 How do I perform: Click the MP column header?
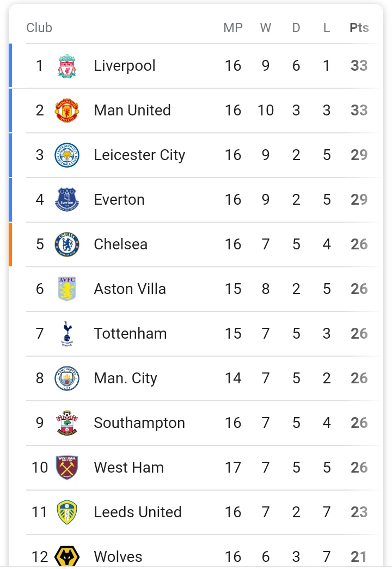pos(233,28)
